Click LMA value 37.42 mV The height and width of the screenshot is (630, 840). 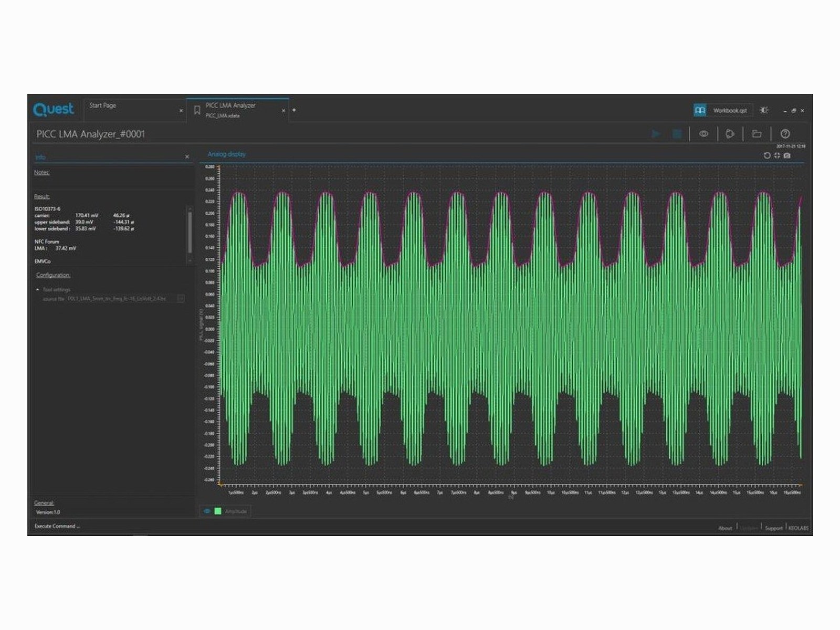pyautogui.click(x=66, y=248)
